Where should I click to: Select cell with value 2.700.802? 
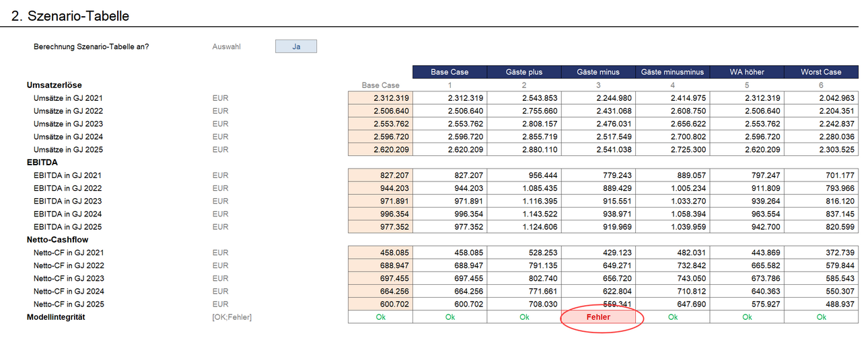(x=673, y=137)
